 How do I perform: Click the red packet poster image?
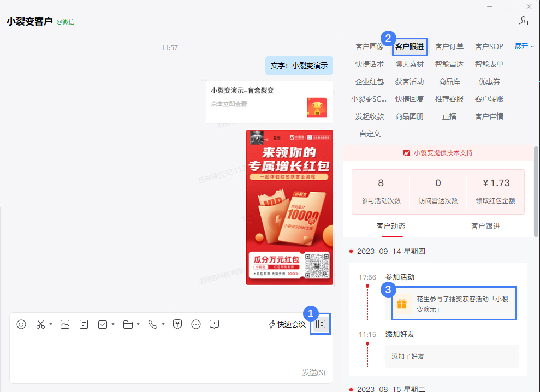pos(289,207)
